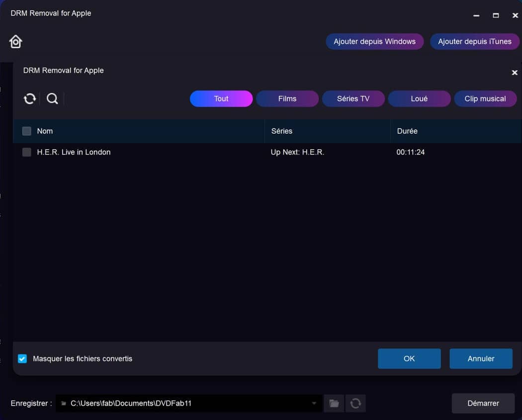
Task: Tick the select-all Nom checkbox
Action: (x=27, y=131)
